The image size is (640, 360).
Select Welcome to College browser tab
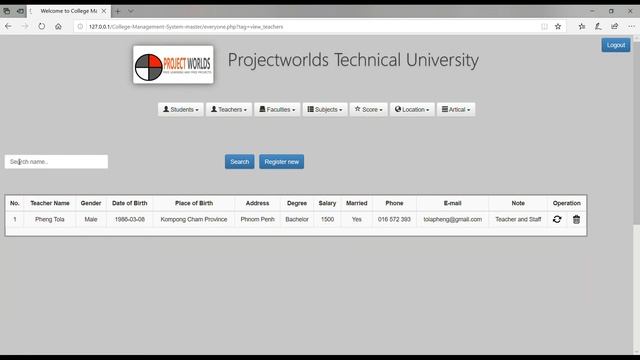(x=69, y=11)
